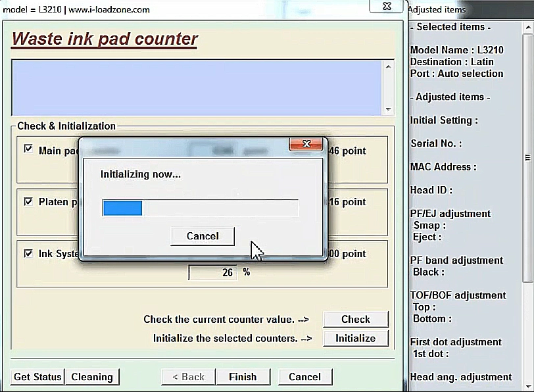The height and width of the screenshot is (392, 534).
Task: Click the Finish button
Action: 243,376
